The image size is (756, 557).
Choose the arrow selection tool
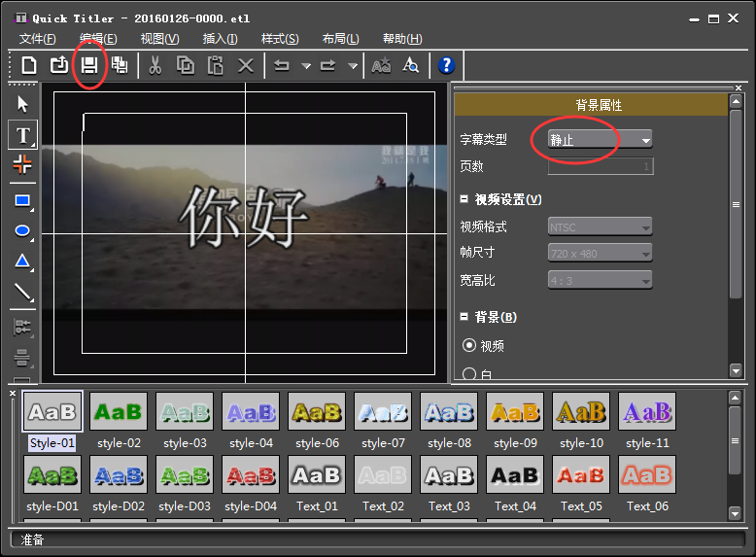(23, 104)
